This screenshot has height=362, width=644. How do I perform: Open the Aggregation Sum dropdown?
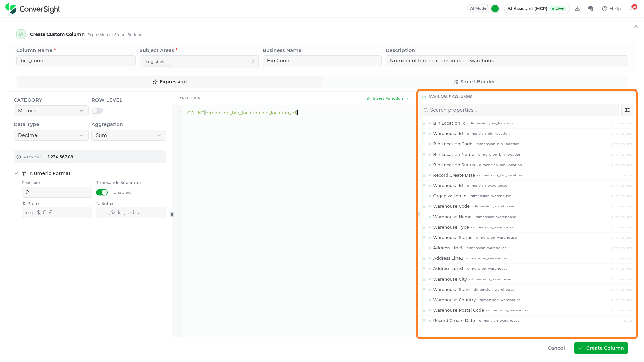point(129,135)
